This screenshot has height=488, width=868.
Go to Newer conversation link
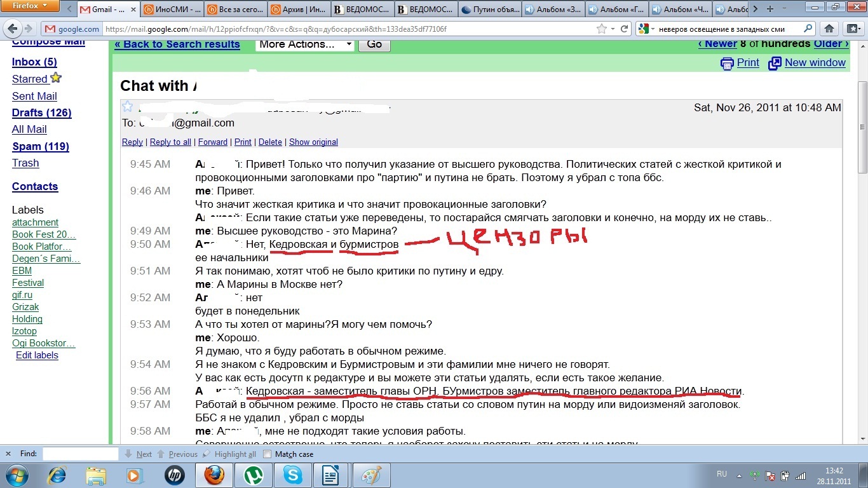[x=717, y=44]
